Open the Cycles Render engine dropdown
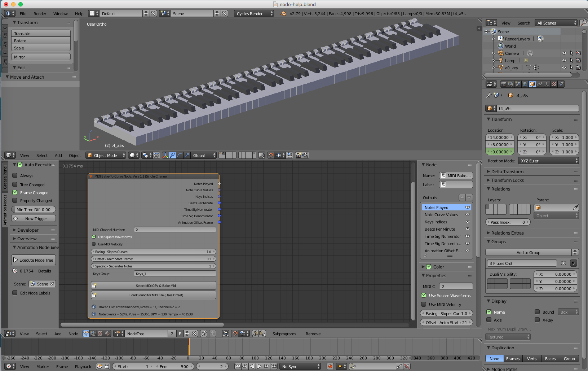Viewport: 588px width, 371px height. 254,14
